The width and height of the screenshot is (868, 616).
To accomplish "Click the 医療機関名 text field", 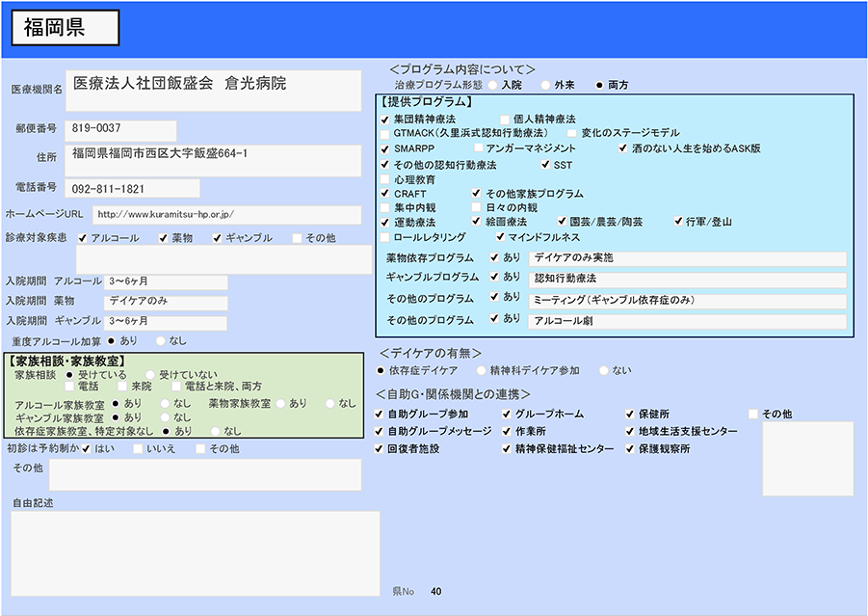I will (x=219, y=90).
